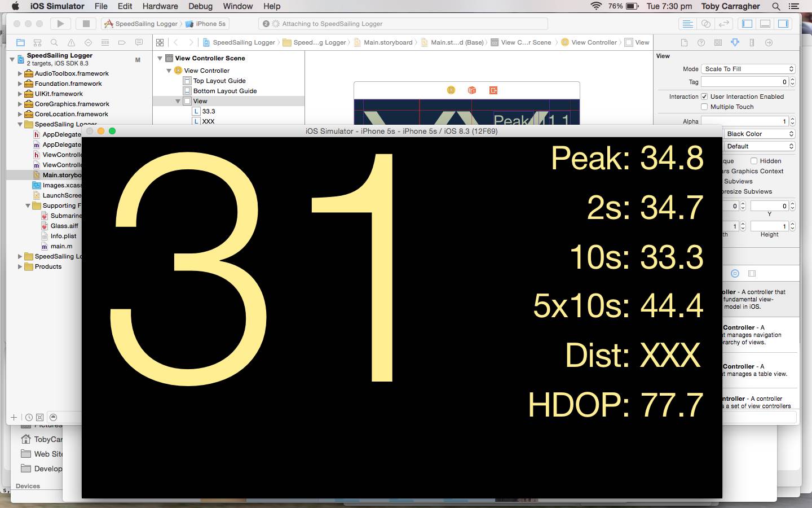
Task: Tick the Hidden checkbox
Action: [x=753, y=161]
